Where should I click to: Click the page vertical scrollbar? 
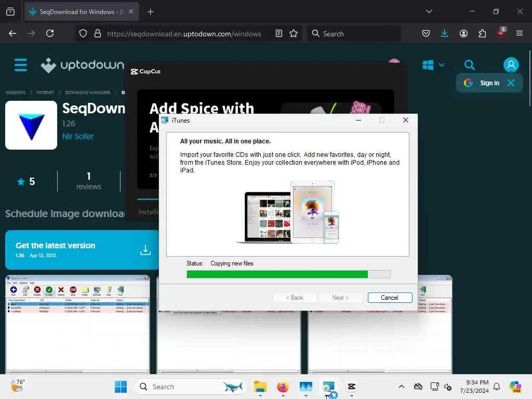(529, 78)
